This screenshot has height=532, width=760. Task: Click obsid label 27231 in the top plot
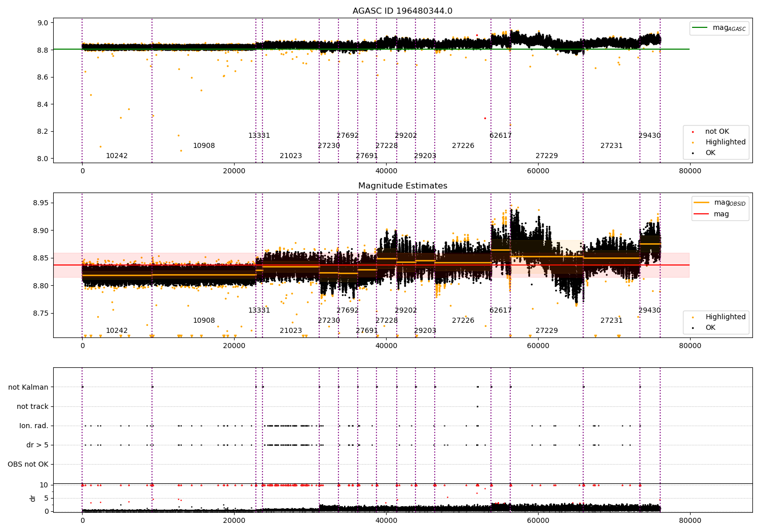(612, 146)
